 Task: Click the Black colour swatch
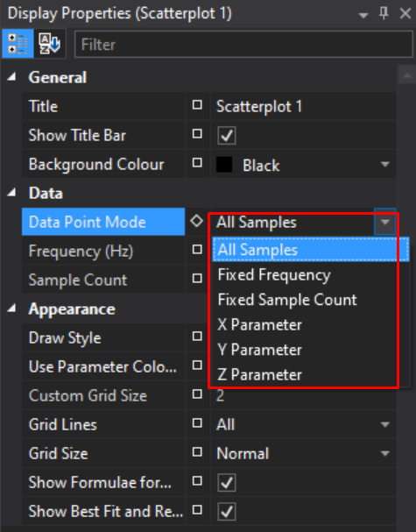224,165
